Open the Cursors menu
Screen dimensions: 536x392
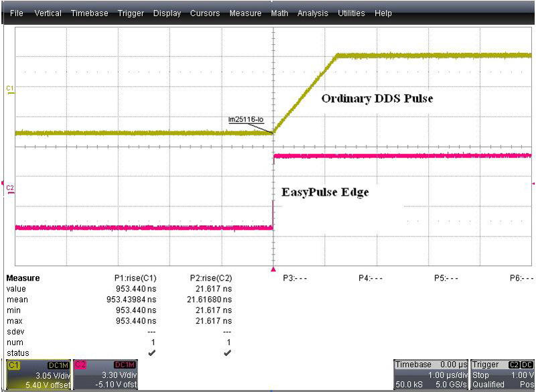click(204, 13)
